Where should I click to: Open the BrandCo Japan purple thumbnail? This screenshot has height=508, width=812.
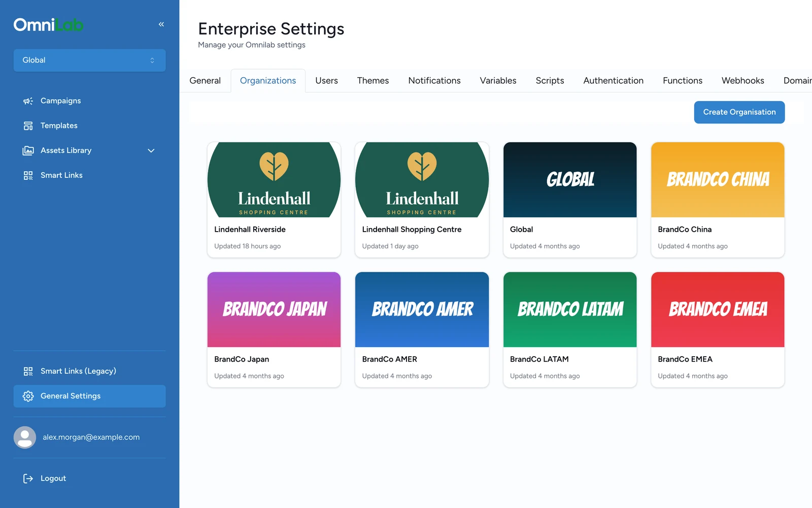[274, 310]
